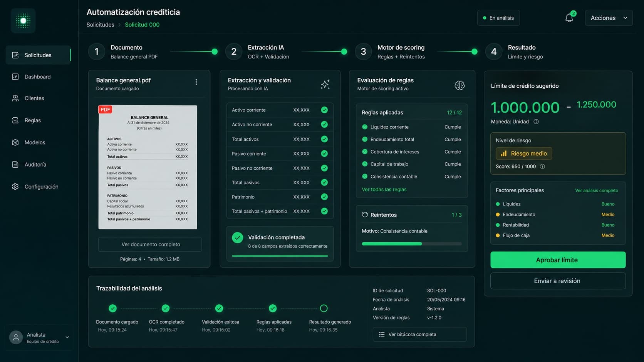Open Solicitudes in the sidebar

click(x=38, y=55)
